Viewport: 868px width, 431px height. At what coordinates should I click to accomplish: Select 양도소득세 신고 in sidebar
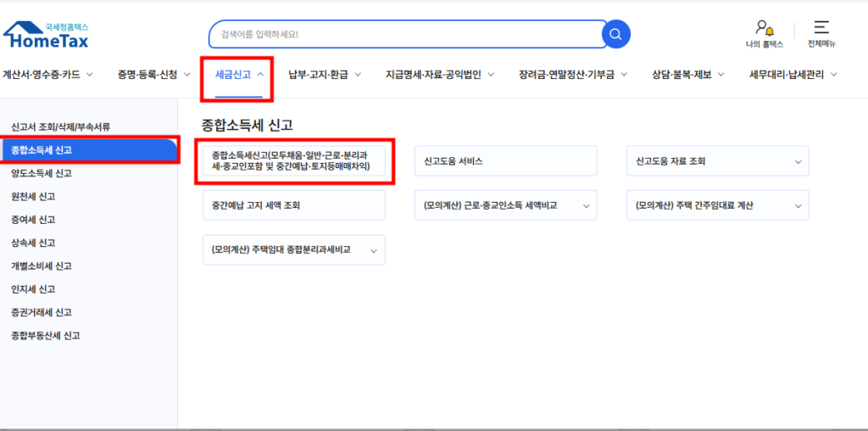(x=42, y=173)
